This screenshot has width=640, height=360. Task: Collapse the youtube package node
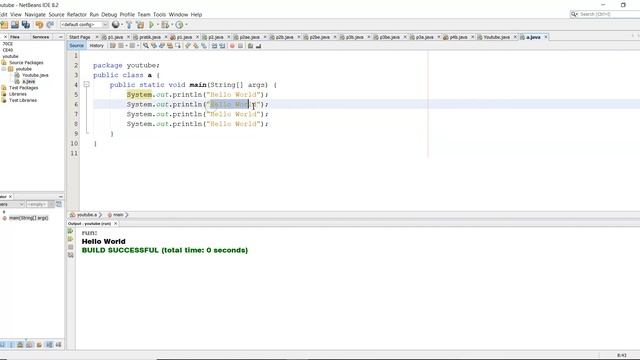click(4, 69)
